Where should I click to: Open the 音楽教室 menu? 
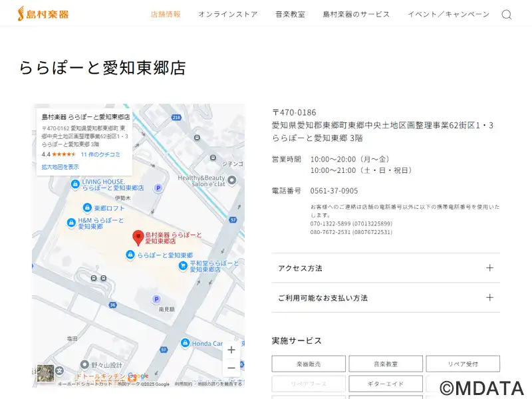[x=290, y=14]
